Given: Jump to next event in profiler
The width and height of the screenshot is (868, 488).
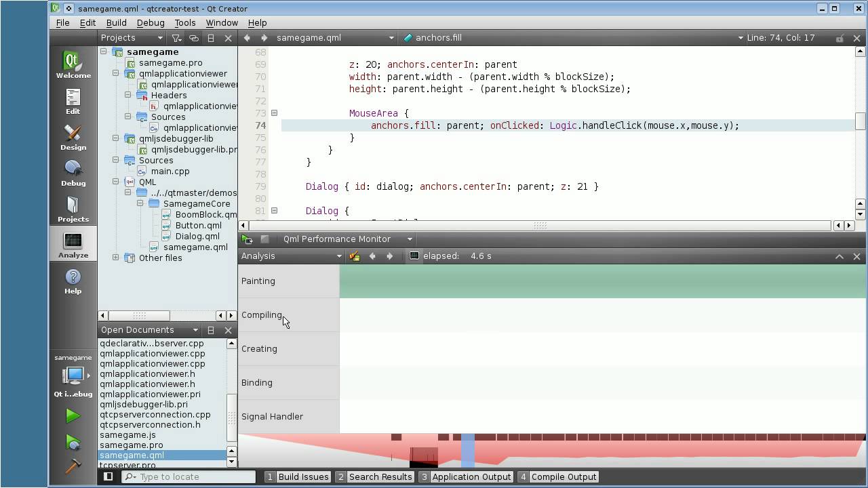Looking at the screenshot, I should [389, 256].
